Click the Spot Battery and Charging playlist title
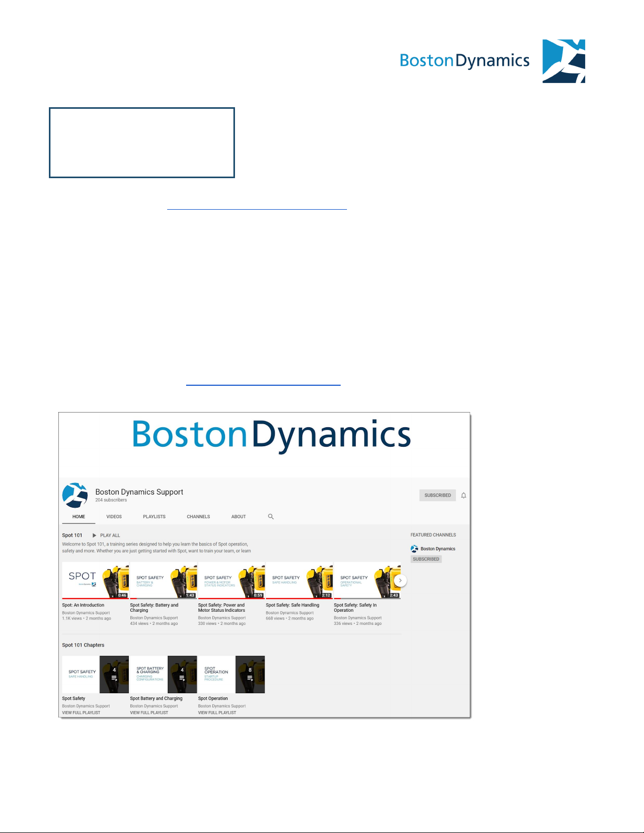This screenshot has width=644, height=833. 156,698
